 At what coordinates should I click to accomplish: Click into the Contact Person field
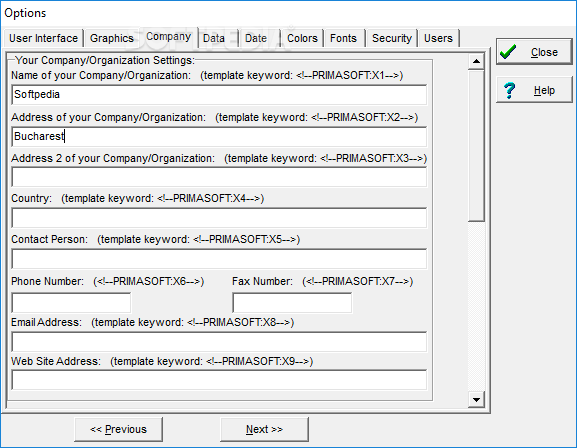pyautogui.click(x=219, y=259)
